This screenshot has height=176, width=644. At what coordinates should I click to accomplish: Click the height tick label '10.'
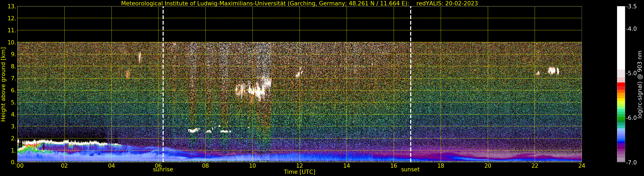coord(12,43)
